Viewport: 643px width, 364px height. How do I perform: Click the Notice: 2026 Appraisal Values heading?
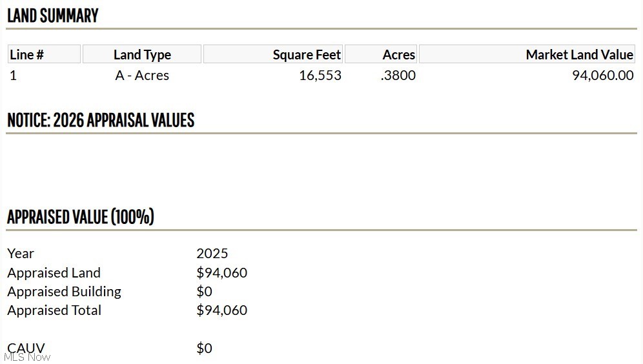pyautogui.click(x=101, y=120)
